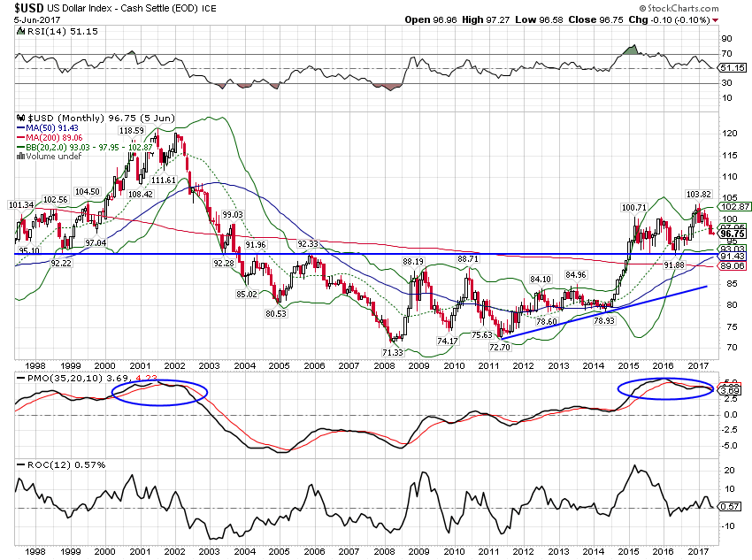This screenshot has width=752, height=560.
Task: Click the 78.93 price label
Action: [603, 321]
